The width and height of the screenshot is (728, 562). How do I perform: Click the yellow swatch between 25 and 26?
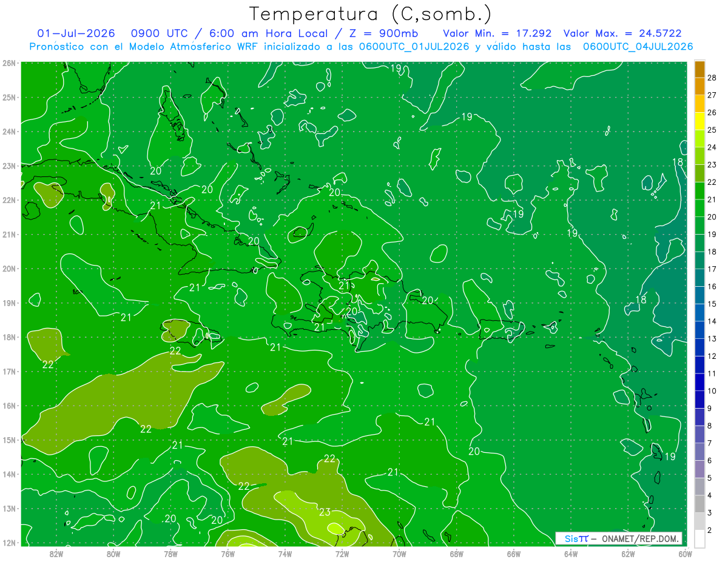pyautogui.click(x=699, y=121)
